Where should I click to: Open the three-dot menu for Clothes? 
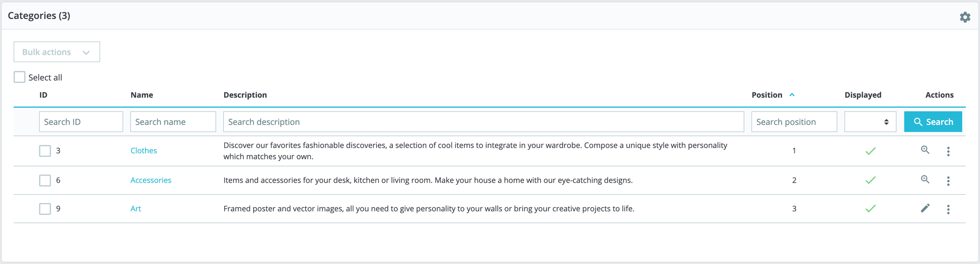[x=948, y=151]
